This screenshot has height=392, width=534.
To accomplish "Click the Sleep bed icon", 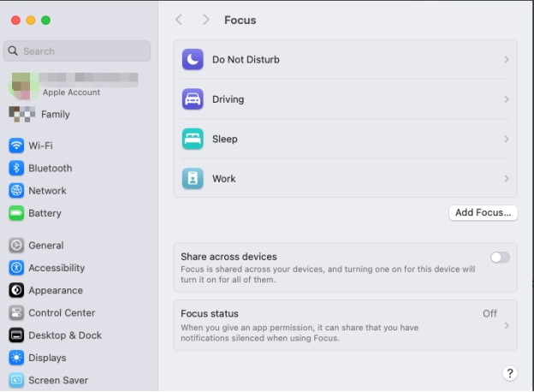I will click(x=193, y=139).
